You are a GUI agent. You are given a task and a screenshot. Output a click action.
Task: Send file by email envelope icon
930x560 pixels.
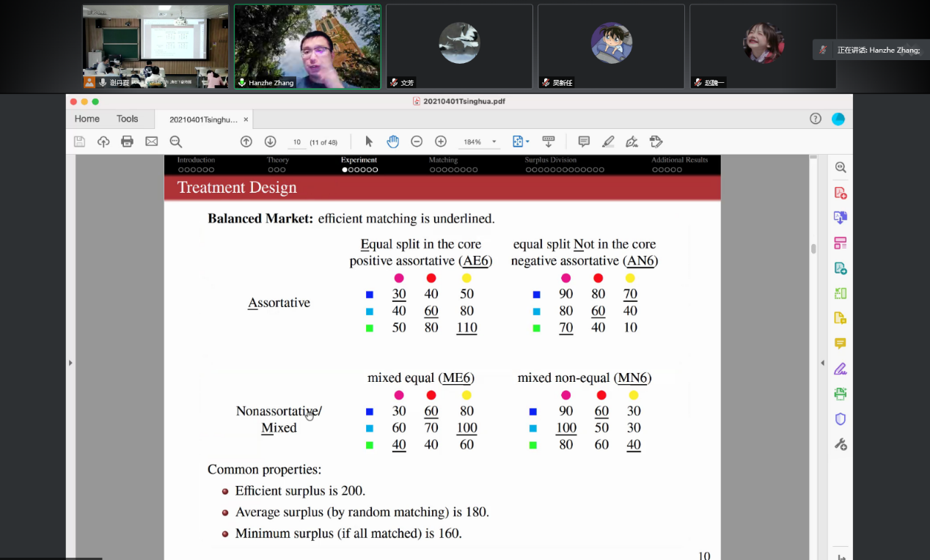pyautogui.click(x=152, y=141)
